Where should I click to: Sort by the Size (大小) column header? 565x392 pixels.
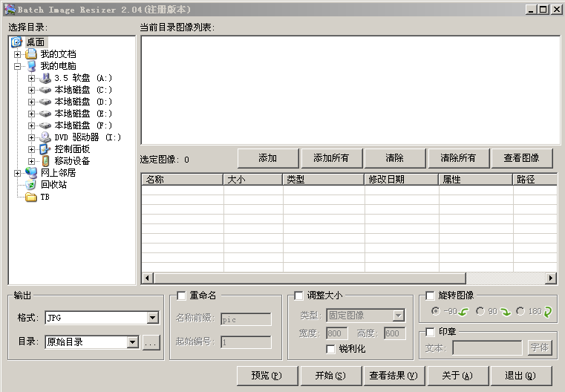point(253,179)
